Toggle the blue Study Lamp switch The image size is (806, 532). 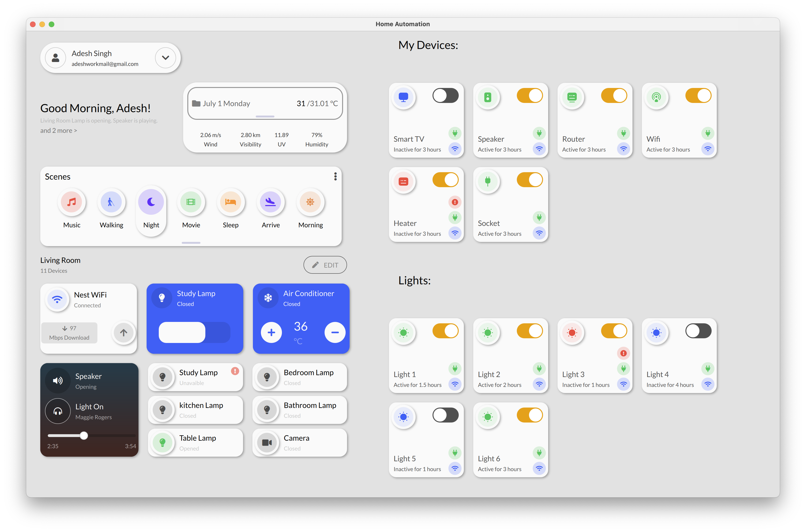click(x=195, y=332)
